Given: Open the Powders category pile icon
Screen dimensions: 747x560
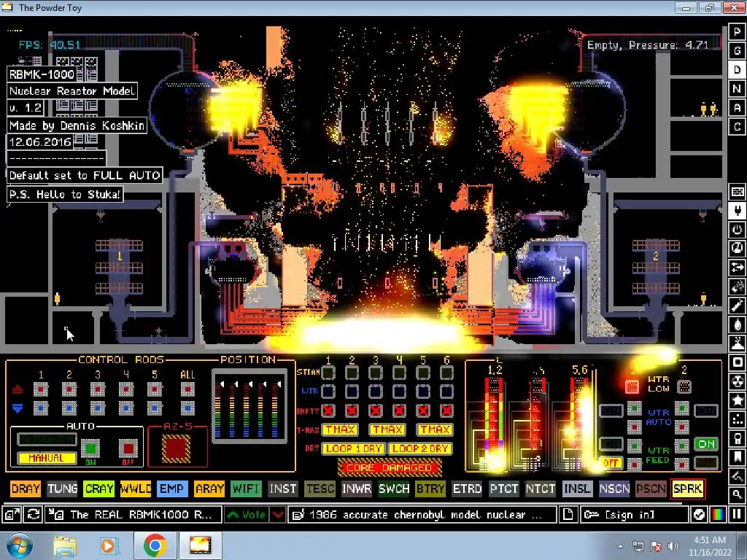Looking at the screenshot, I should [737, 343].
